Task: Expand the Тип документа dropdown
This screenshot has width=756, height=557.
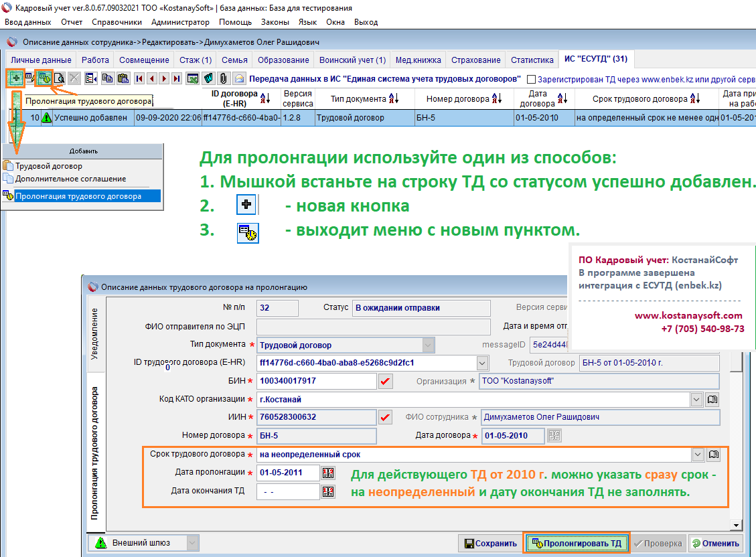Action: [428, 345]
